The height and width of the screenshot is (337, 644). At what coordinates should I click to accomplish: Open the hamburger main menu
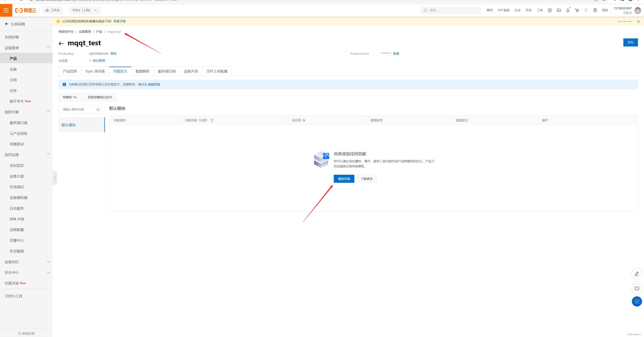(6, 10)
